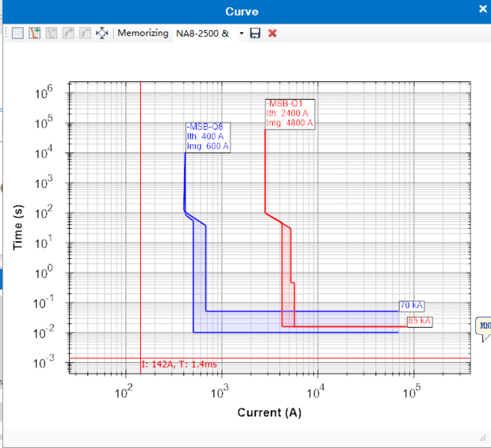Open the memorizing dropdown arrow
Image resolution: width=491 pixels, height=448 pixels.
pyautogui.click(x=242, y=33)
